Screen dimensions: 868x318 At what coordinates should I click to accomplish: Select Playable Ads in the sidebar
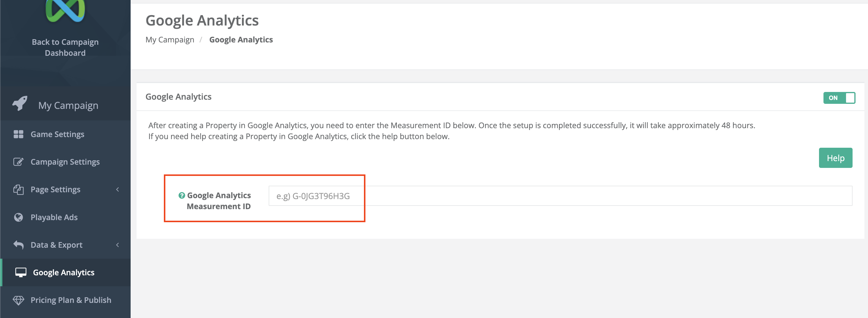[x=54, y=217]
